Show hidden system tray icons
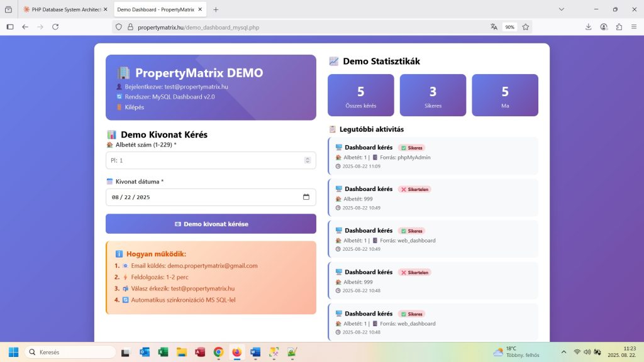 pos(563,352)
